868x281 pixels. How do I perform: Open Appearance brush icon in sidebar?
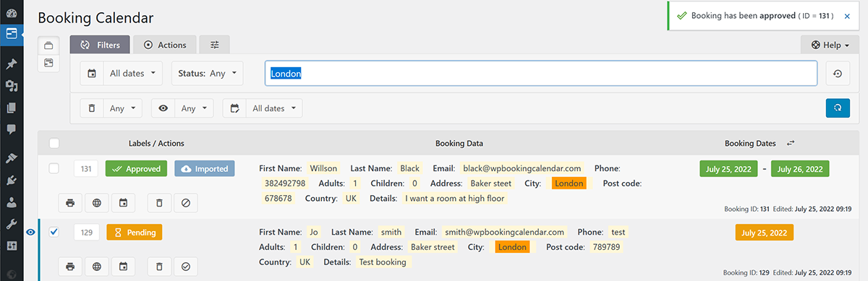12,158
